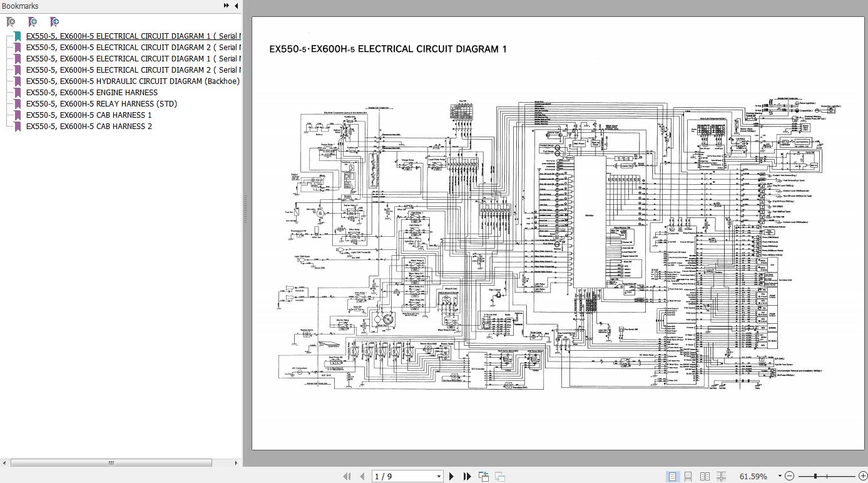Select fourth bookmark ELECTRICAL CIRCUIT DIAGRAM 2

pos(133,70)
